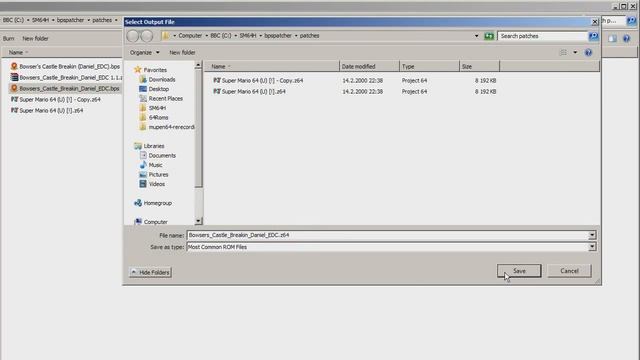
Task: Open the Pictures library
Action: coord(154,175)
